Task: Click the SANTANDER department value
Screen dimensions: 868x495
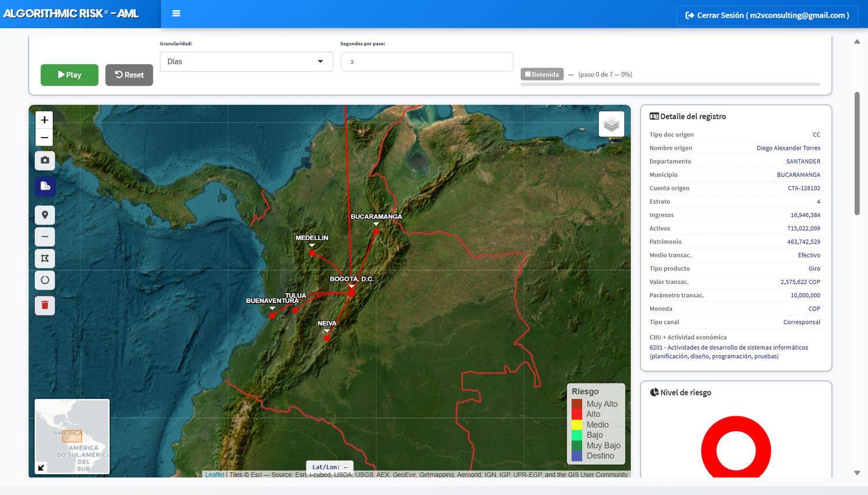Action: [x=803, y=161]
